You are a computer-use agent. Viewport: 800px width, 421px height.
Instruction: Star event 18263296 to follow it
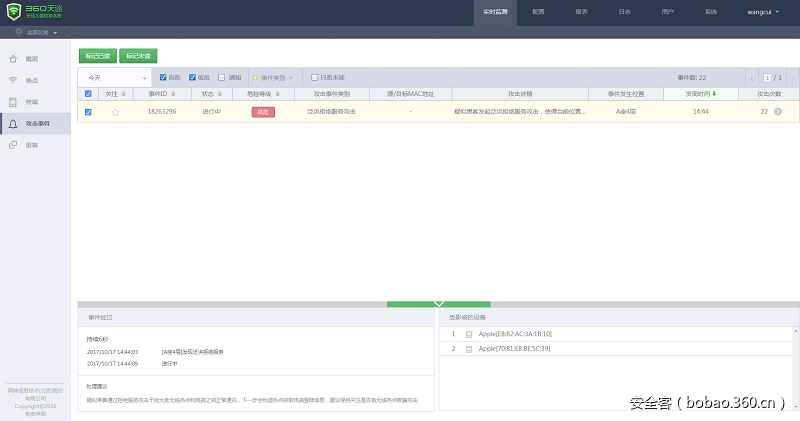click(115, 112)
